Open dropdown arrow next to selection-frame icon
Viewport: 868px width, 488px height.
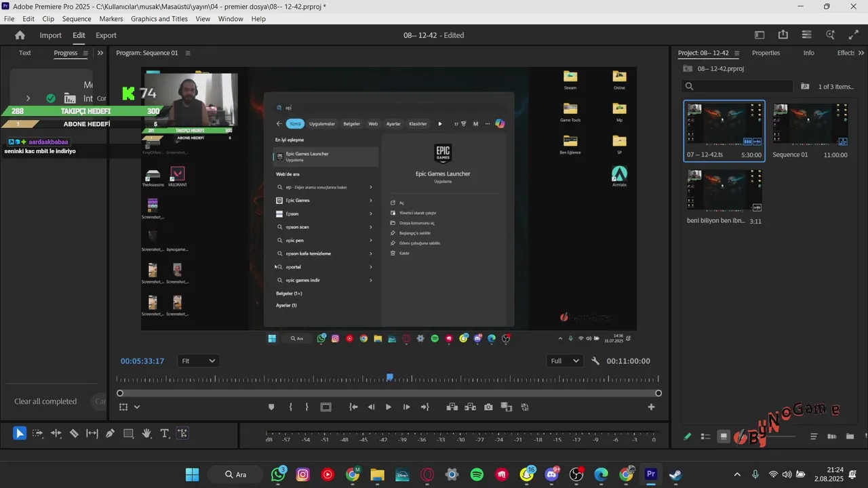click(x=137, y=407)
